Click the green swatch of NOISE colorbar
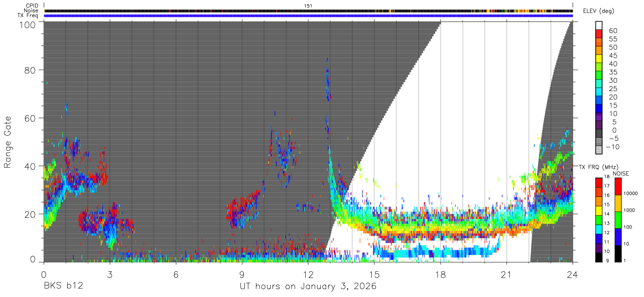The width and height of the screenshot is (644, 297). click(619, 219)
